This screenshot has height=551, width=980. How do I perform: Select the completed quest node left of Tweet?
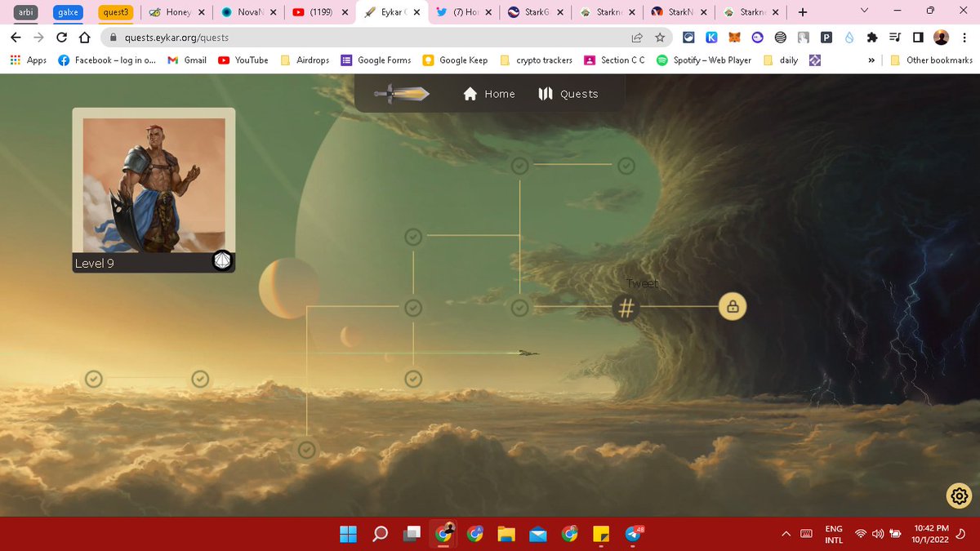pos(520,308)
